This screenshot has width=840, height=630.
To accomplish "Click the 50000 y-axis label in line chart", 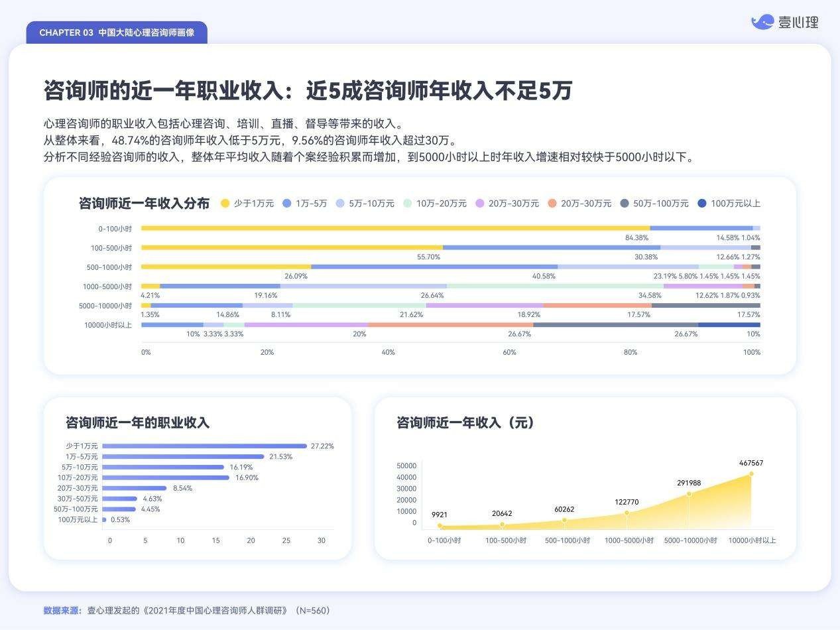I will point(406,466).
